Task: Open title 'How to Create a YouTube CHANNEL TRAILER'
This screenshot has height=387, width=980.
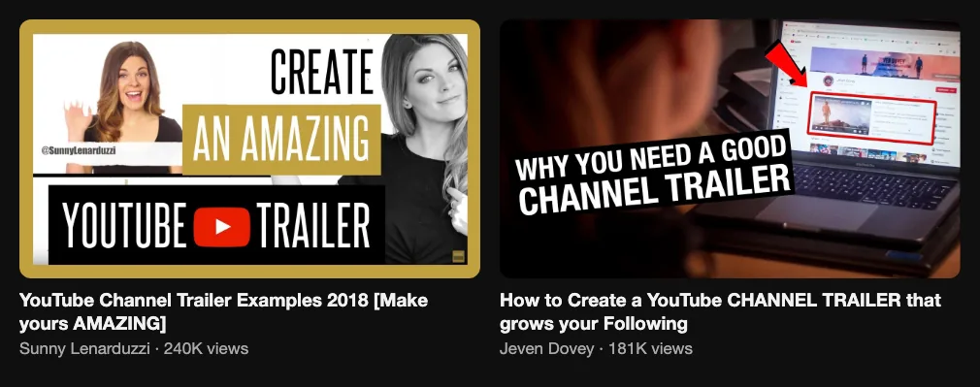Action: 720,312
